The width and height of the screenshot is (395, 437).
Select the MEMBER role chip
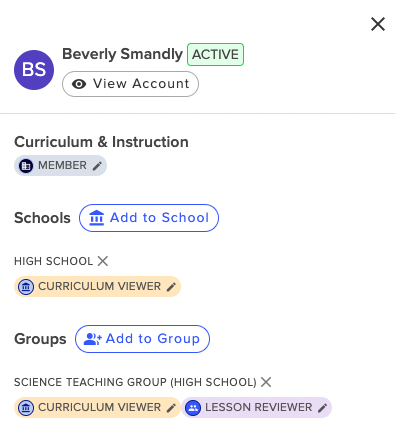pos(60,166)
